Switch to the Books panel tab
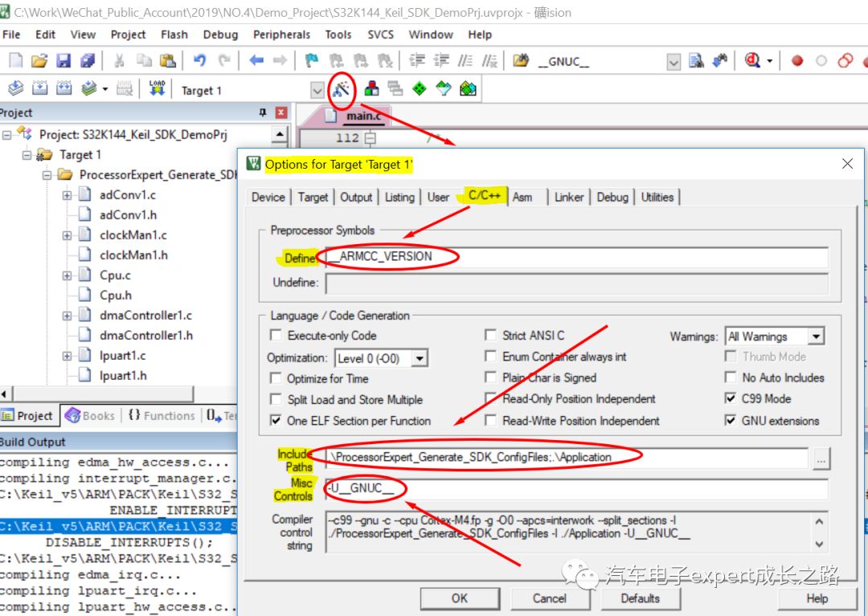Image resolution: width=868 pixels, height=616 pixels. [x=90, y=416]
